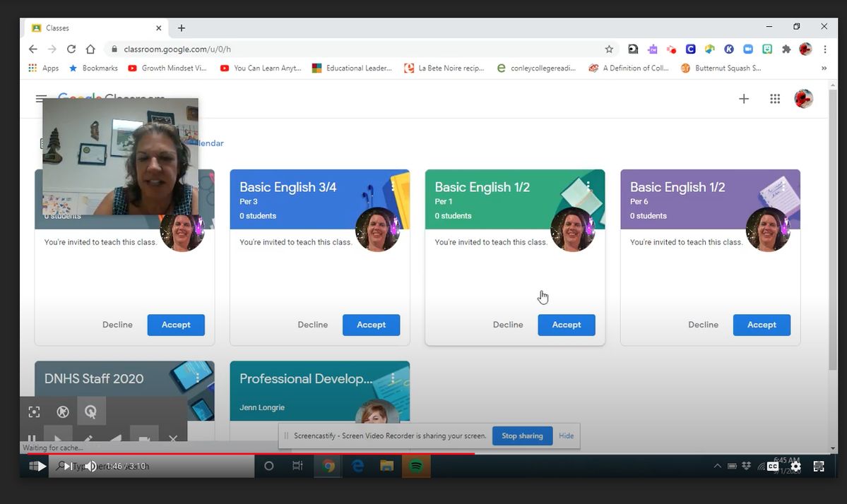This screenshot has width=847, height=504.
Task: Open File Explorer from the taskbar
Action: tap(387, 466)
